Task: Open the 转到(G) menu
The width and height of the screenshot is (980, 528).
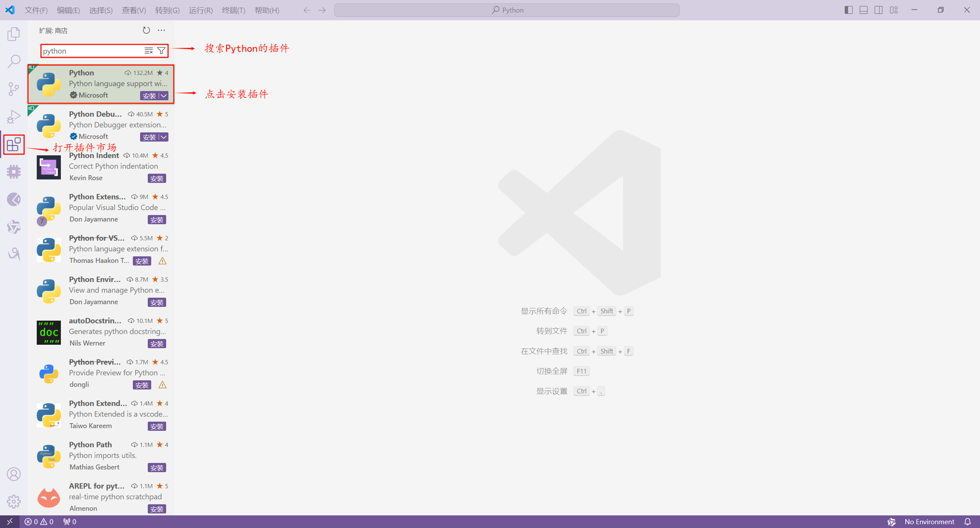Action: [x=167, y=10]
